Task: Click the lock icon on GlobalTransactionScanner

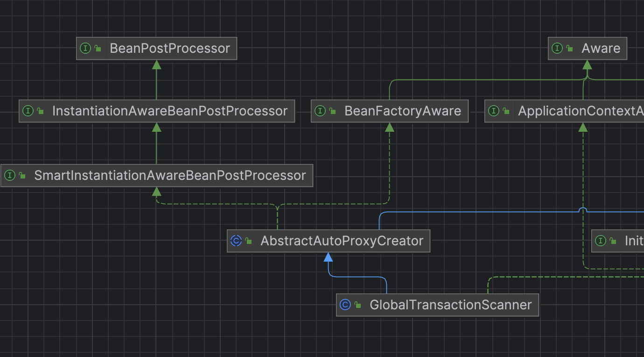Action: pyautogui.click(x=358, y=305)
